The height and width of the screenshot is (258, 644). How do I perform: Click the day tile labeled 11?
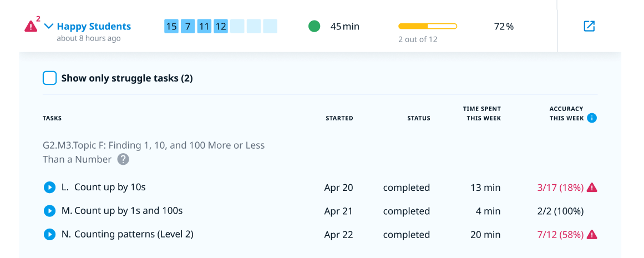coord(204,26)
